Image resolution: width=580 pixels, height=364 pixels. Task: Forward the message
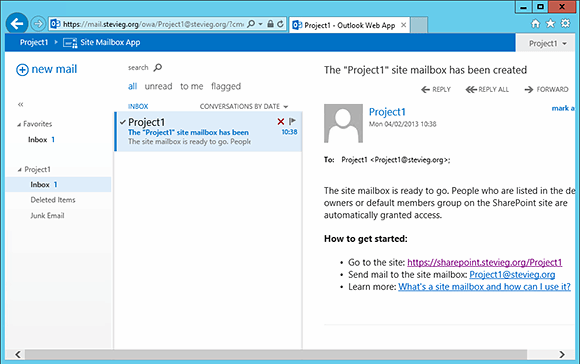click(546, 90)
